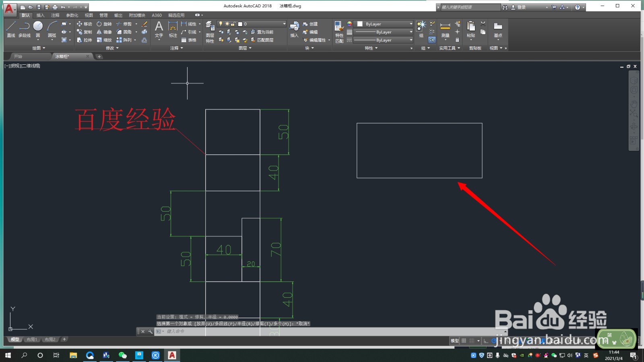Click the Rotate (旋转) tool

(x=104, y=24)
